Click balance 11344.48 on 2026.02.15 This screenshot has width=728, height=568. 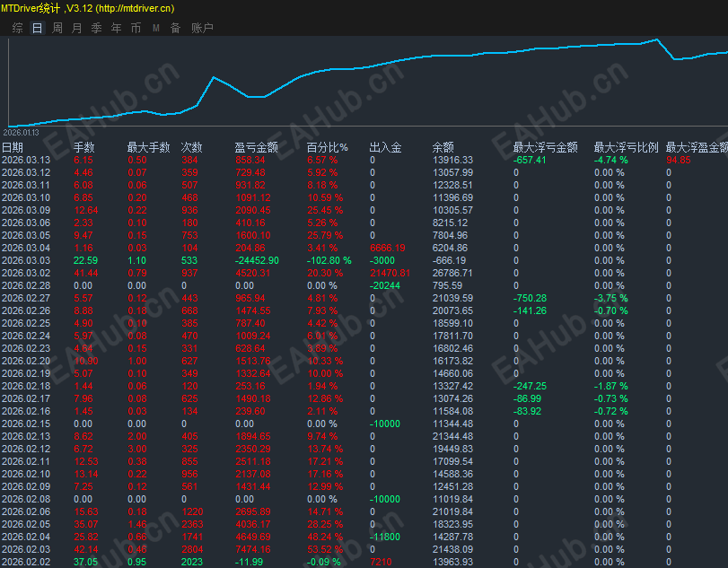(x=452, y=424)
